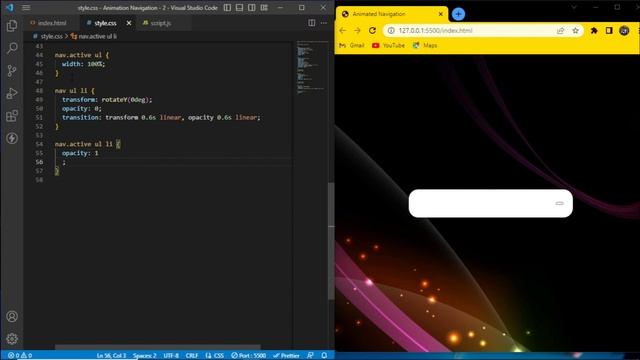Open the VS Code hamburger application menu
Viewport: 640px width, 360px height.
pyautogui.click(x=26, y=7)
